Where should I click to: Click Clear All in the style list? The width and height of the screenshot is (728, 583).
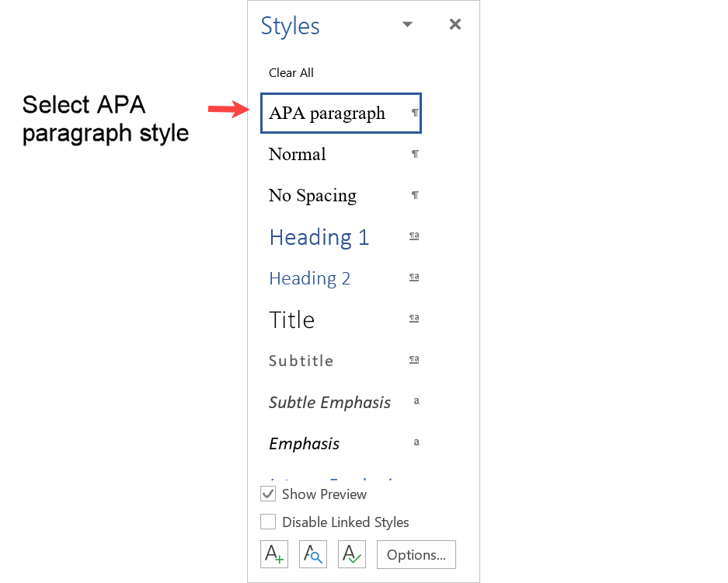coord(291,73)
